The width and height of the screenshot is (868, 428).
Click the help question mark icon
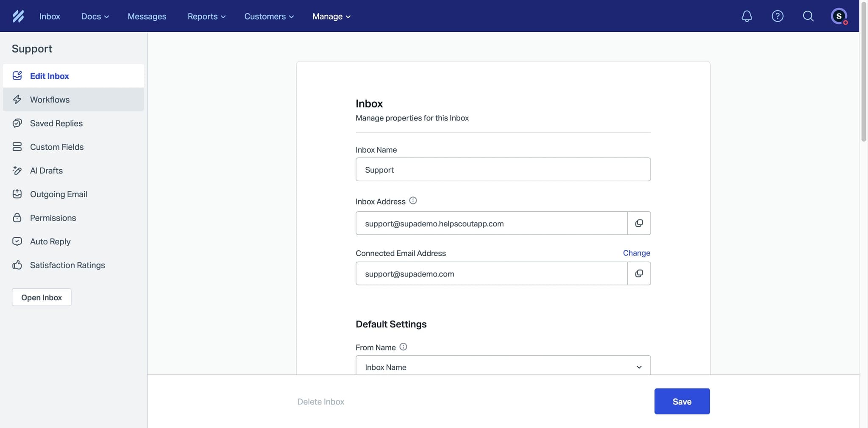click(x=777, y=16)
